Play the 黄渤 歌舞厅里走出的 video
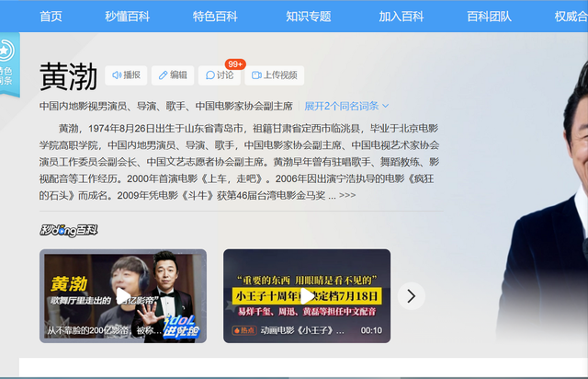This screenshot has height=379, width=588. (x=123, y=296)
